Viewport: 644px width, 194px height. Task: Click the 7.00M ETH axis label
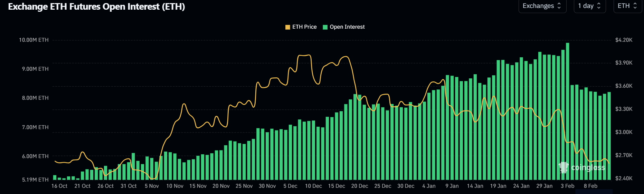[x=35, y=127]
